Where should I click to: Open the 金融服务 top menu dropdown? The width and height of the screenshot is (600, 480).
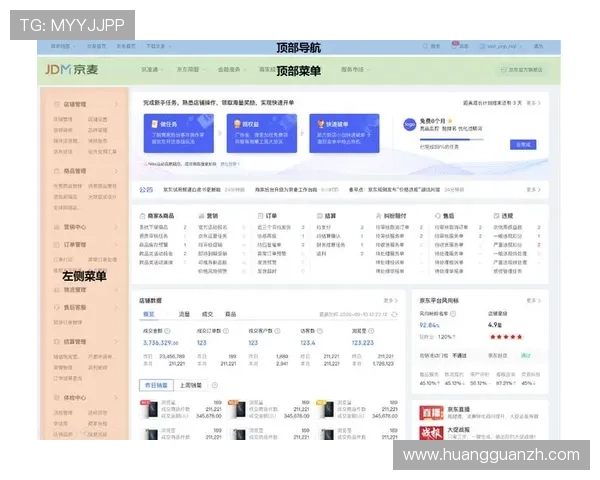point(231,69)
